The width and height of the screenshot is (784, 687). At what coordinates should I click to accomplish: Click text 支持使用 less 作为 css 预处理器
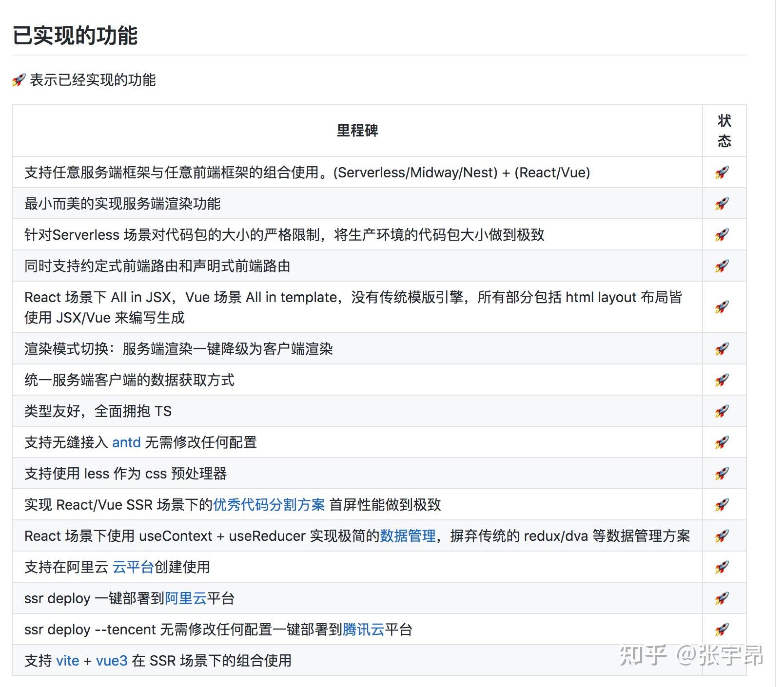point(126,474)
